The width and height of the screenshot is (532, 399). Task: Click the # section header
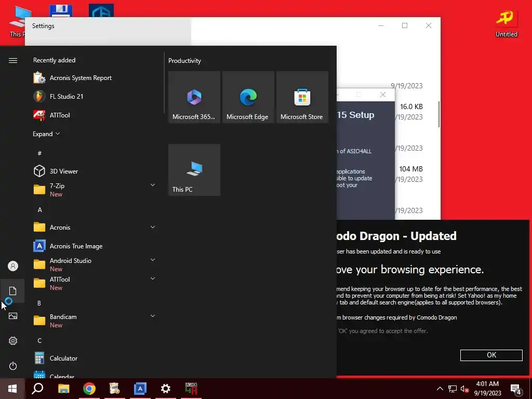(39, 153)
